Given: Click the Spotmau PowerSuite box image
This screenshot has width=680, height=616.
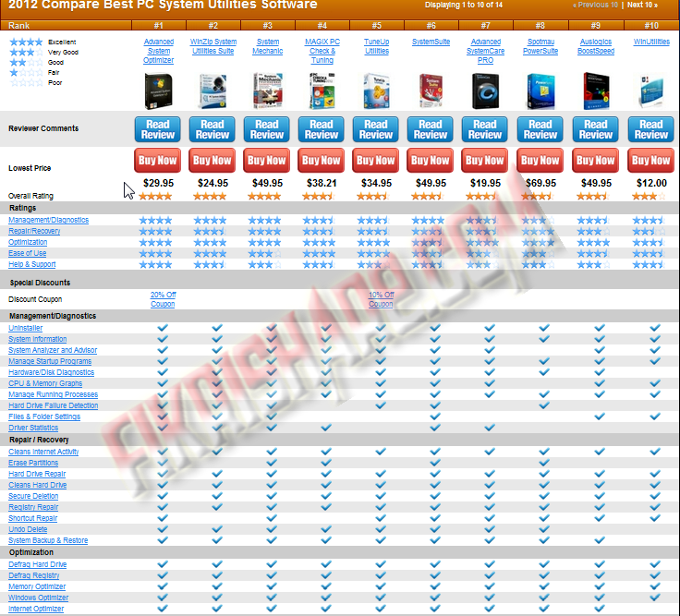Looking at the screenshot, I should (540, 91).
